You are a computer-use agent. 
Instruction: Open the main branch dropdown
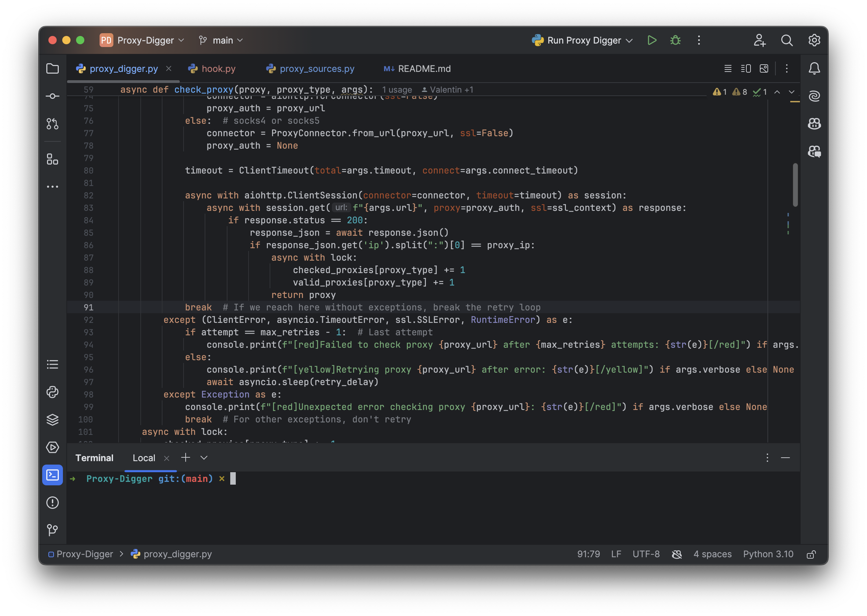(221, 40)
